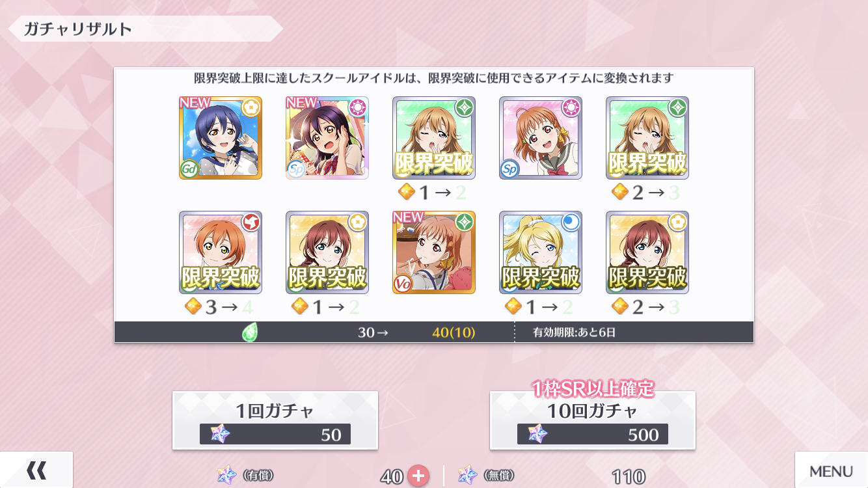Pull 10回ガチャ for 500 stars

[x=593, y=420]
